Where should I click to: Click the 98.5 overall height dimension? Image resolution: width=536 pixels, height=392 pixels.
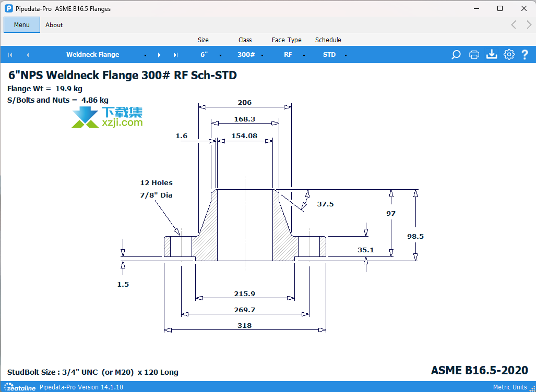[415, 236]
